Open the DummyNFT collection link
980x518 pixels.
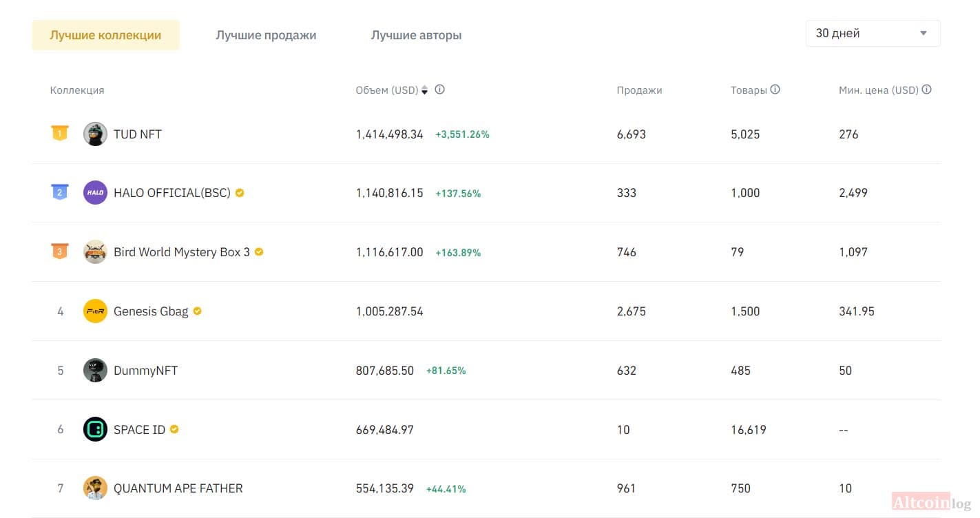[x=145, y=371]
